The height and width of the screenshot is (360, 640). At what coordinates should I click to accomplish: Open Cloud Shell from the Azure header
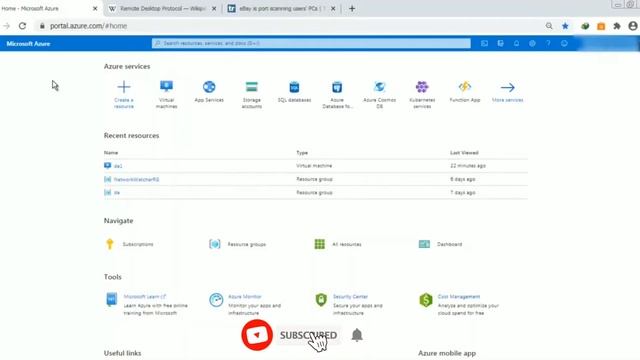tap(484, 43)
